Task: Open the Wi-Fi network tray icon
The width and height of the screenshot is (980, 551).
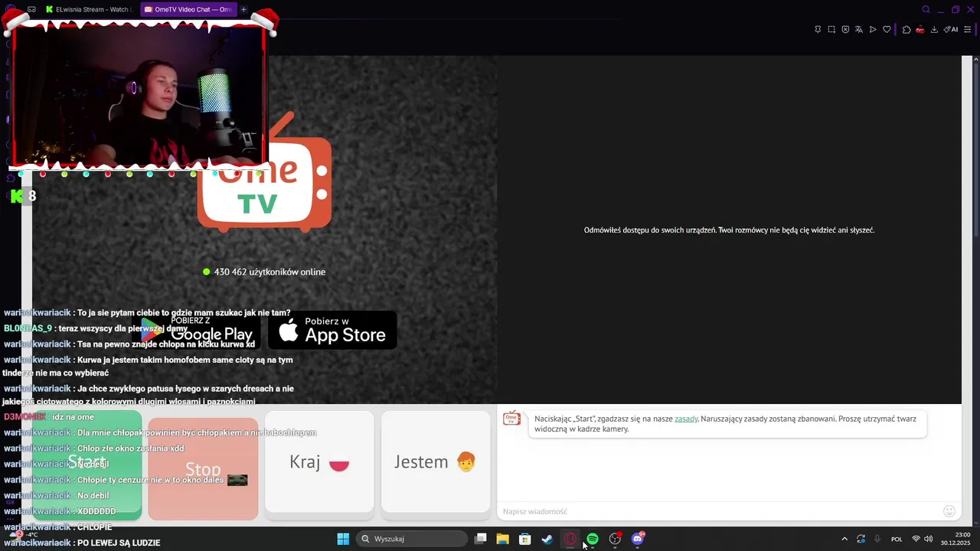Action: tap(916, 539)
